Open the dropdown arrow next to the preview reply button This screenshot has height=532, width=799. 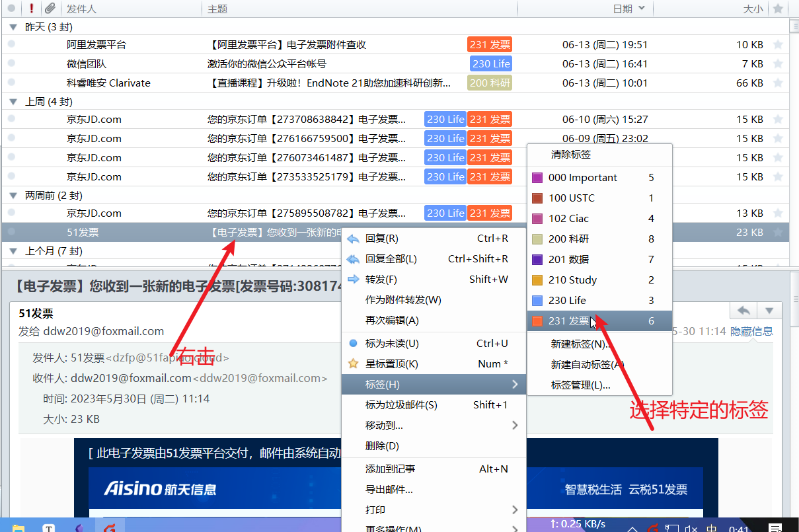coord(769,311)
